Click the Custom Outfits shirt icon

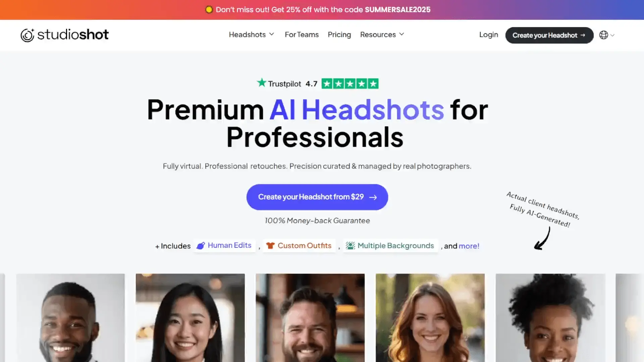click(270, 246)
